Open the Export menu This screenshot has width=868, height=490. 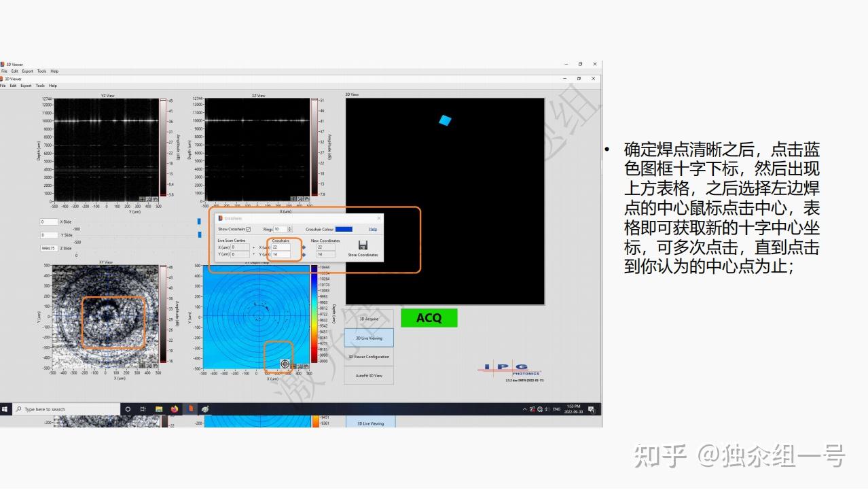[26, 86]
